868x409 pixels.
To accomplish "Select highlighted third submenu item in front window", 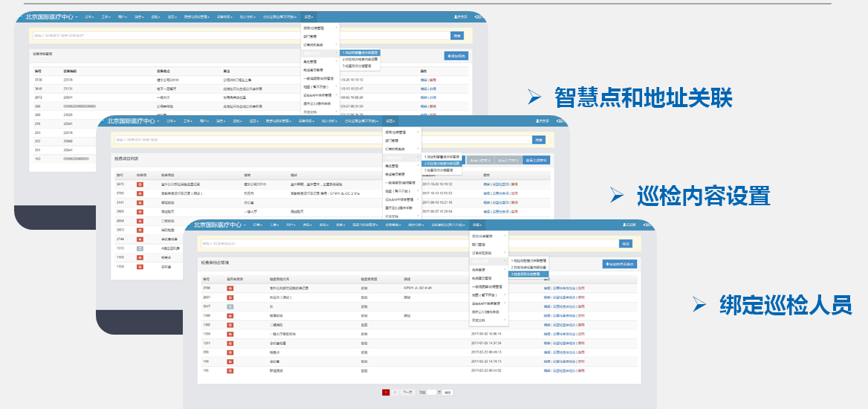I will pos(528,274).
